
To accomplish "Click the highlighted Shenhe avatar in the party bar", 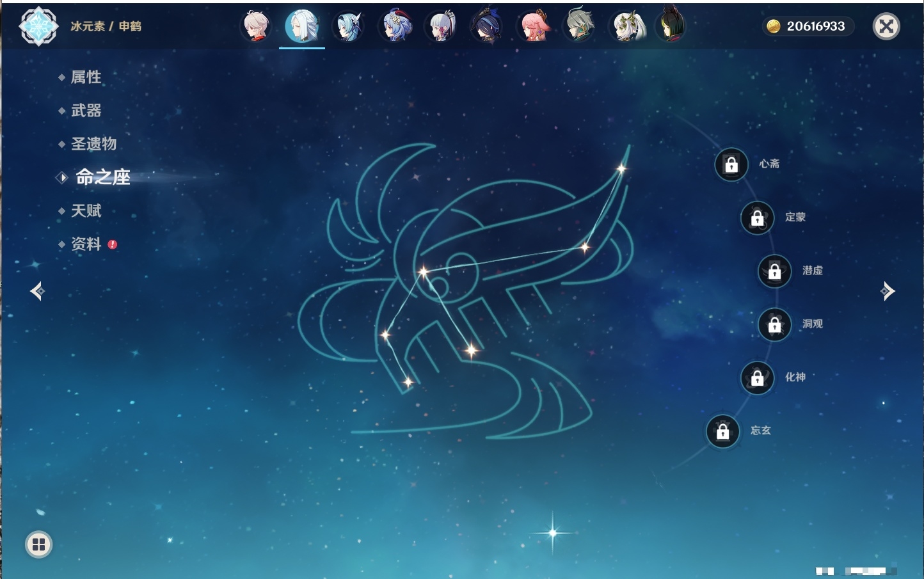I will pos(302,26).
